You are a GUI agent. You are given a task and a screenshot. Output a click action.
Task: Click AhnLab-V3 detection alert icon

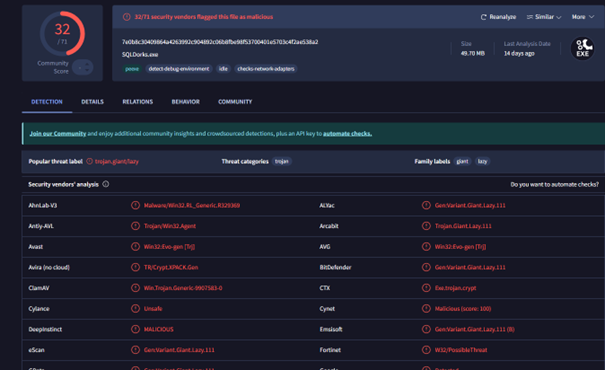(135, 205)
